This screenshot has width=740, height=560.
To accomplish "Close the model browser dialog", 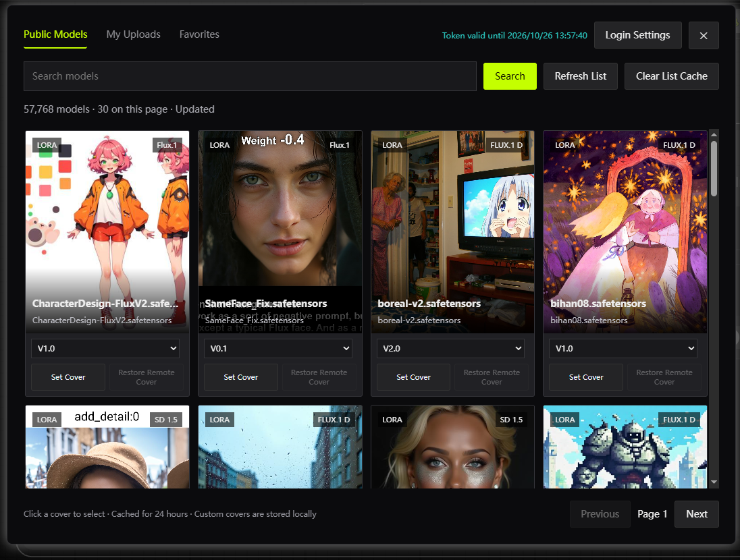I will (x=703, y=35).
